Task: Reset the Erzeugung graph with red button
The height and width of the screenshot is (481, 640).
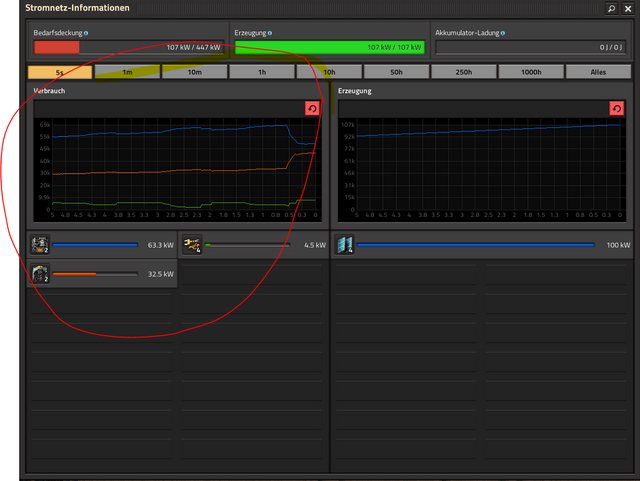Action: click(x=617, y=109)
